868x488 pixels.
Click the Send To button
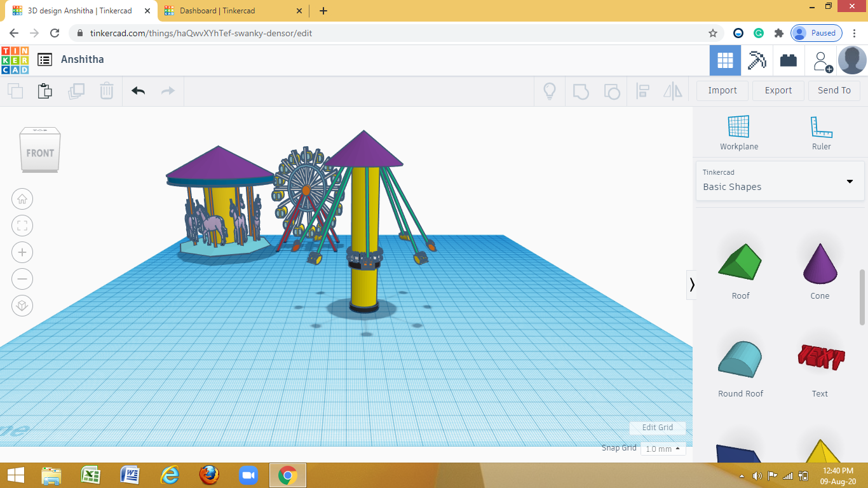click(834, 90)
